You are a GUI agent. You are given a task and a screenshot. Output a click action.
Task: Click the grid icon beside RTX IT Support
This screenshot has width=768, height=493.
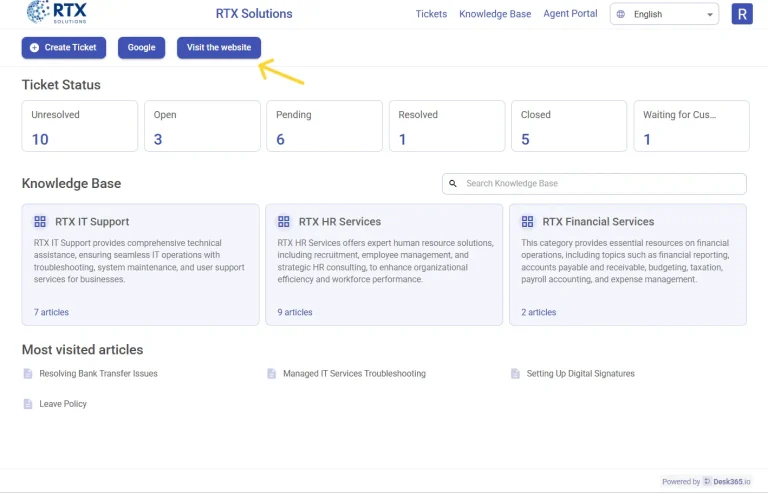tap(40, 222)
